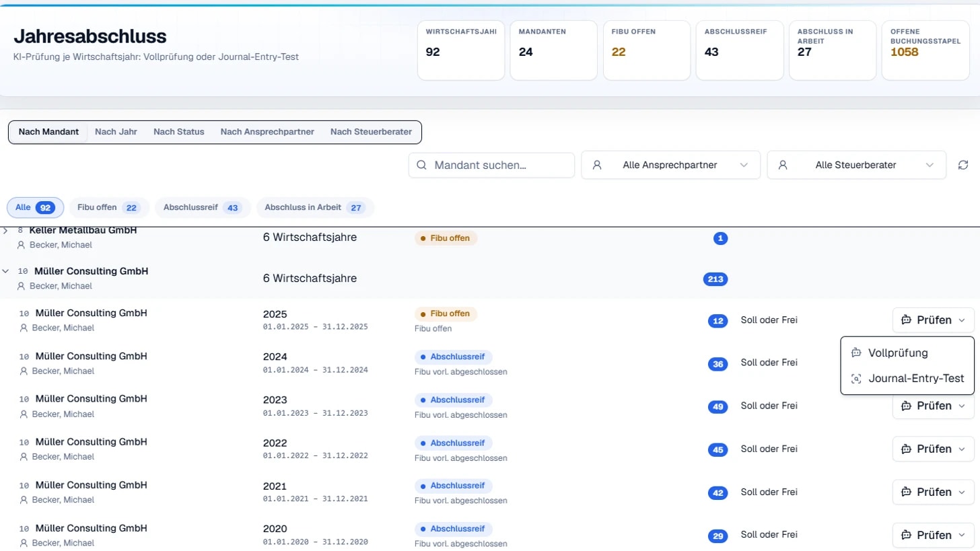Image resolution: width=980 pixels, height=551 pixels.
Task: Collapse the Müller Consulting GmbH group
Action: click(6, 271)
